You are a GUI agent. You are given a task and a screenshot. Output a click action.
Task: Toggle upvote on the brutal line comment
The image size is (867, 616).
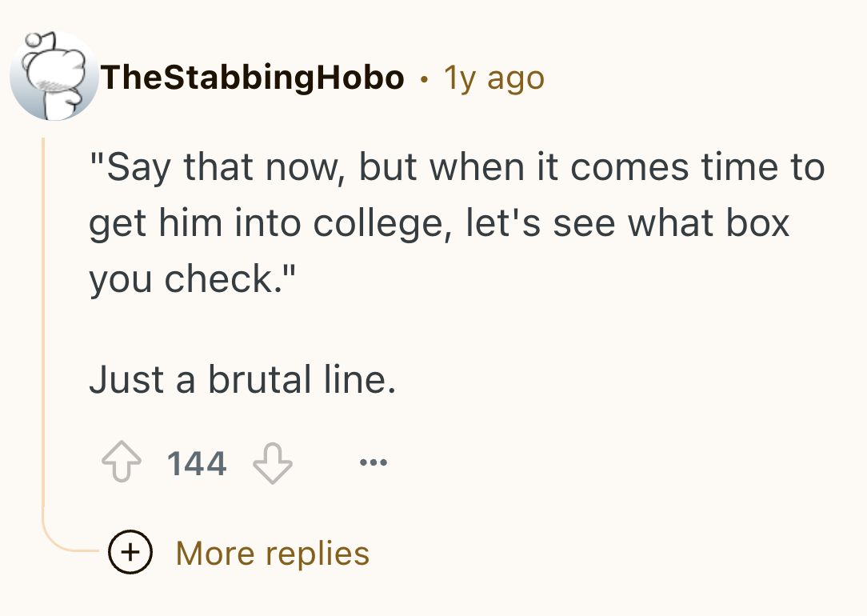click(121, 462)
